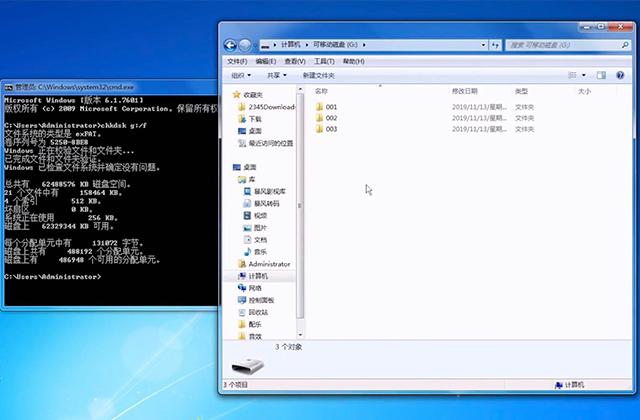Click the 新建文件夹 (New folder) button
Viewport: 640px width, 420px height.
coord(318,75)
